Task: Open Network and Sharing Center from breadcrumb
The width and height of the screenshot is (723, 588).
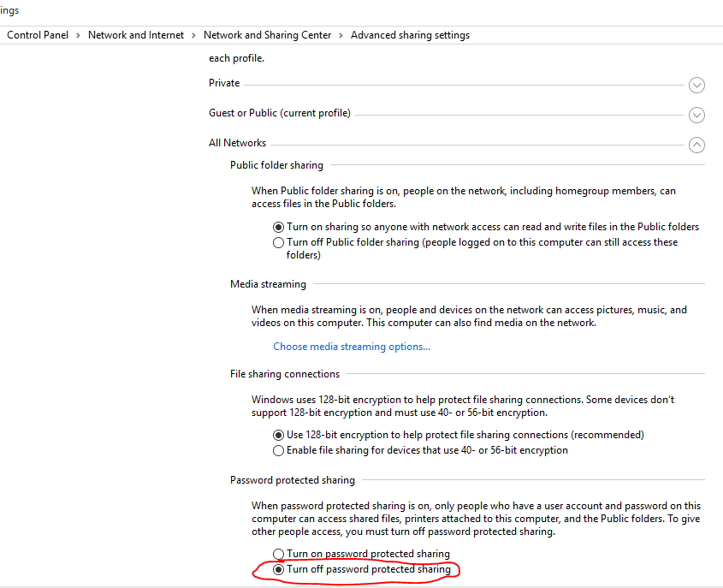Action: 267,35
